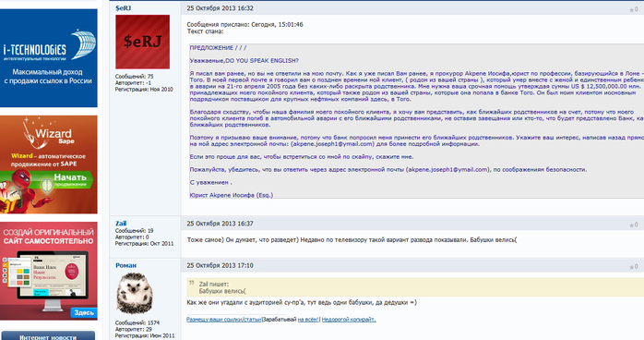Click the line 'Уважаемые,DO YOU SPEAK ENGLISH?'
The width and height of the screenshot is (644, 340).
tap(244, 60)
